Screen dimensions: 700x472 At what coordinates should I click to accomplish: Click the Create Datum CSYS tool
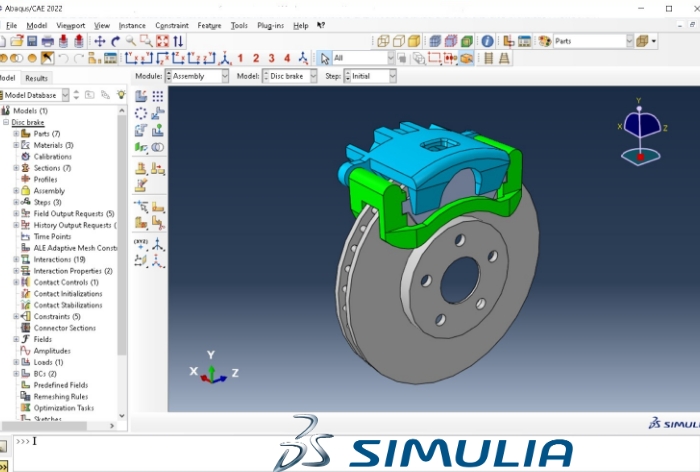[x=158, y=262]
